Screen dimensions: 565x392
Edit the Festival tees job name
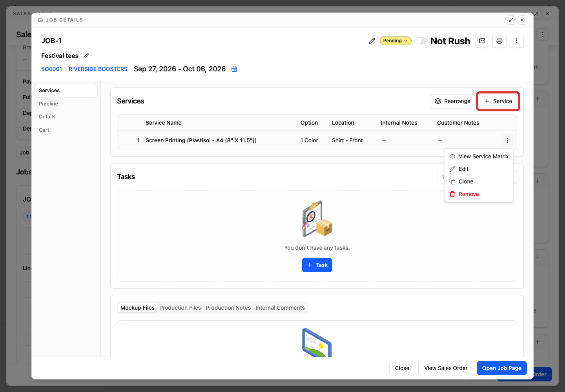(86, 56)
